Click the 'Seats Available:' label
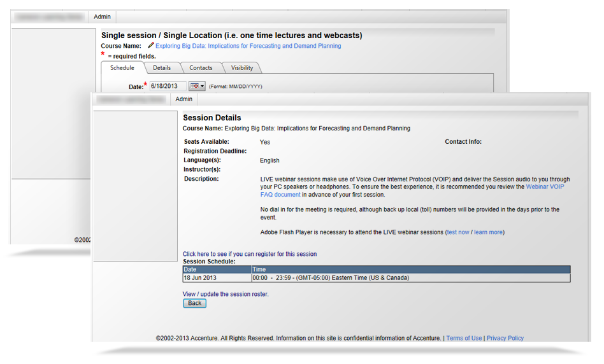The width and height of the screenshot is (604, 364). click(206, 142)
